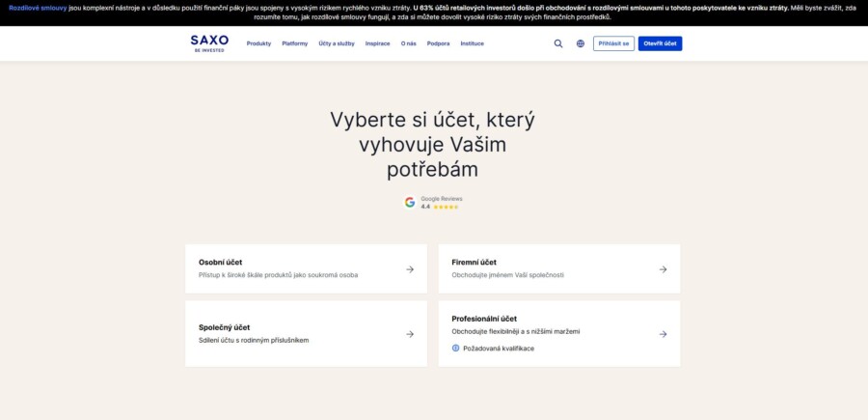Click the arrow on Profesionální účet card

pos(663,334)
